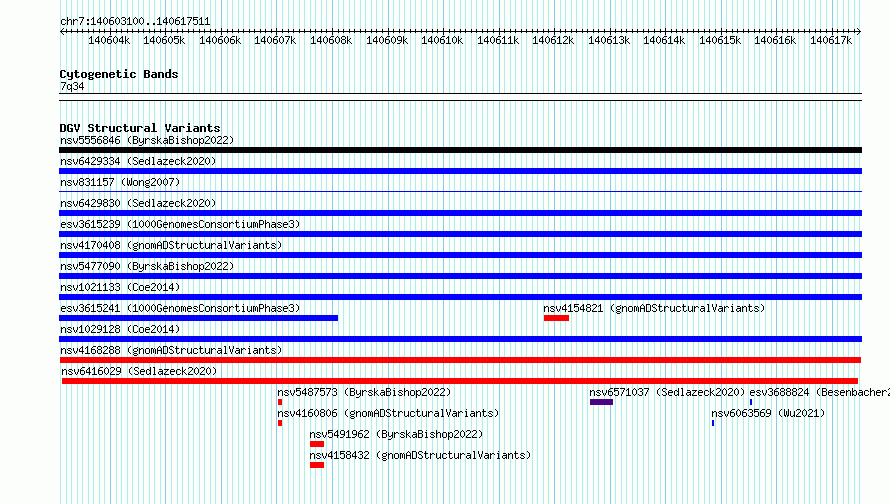Open esv3688824 (Besenbacher) label
The image size is (890, 504).
point(820,392)
